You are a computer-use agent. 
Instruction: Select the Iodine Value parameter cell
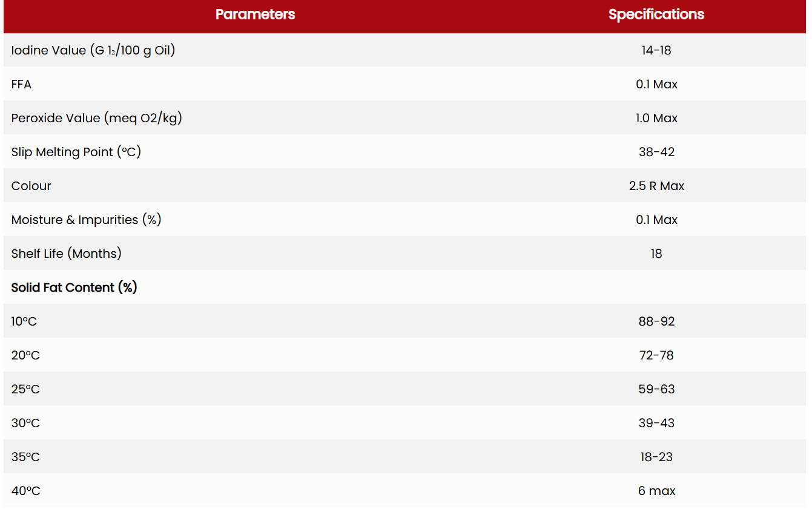[x=93, y=50]
